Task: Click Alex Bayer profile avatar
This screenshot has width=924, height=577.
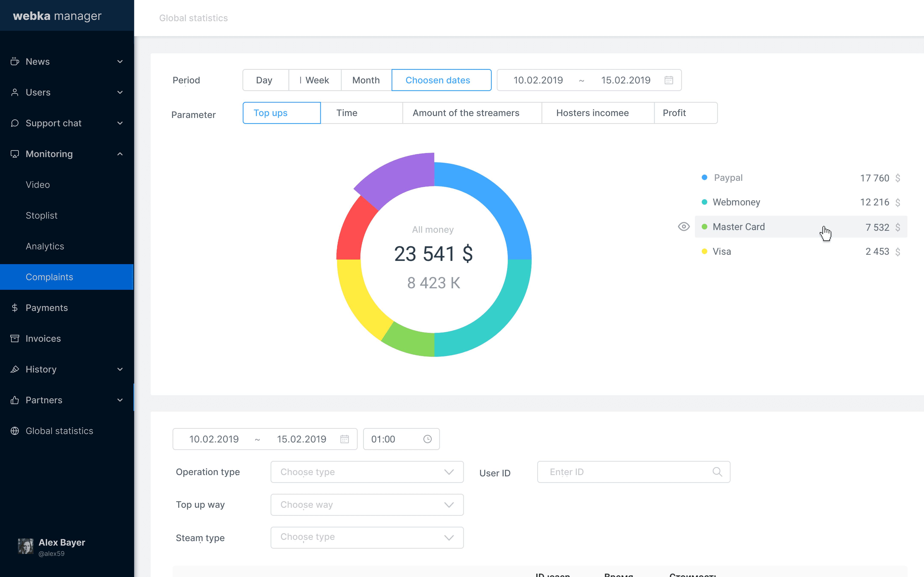Action: (26, 546)
